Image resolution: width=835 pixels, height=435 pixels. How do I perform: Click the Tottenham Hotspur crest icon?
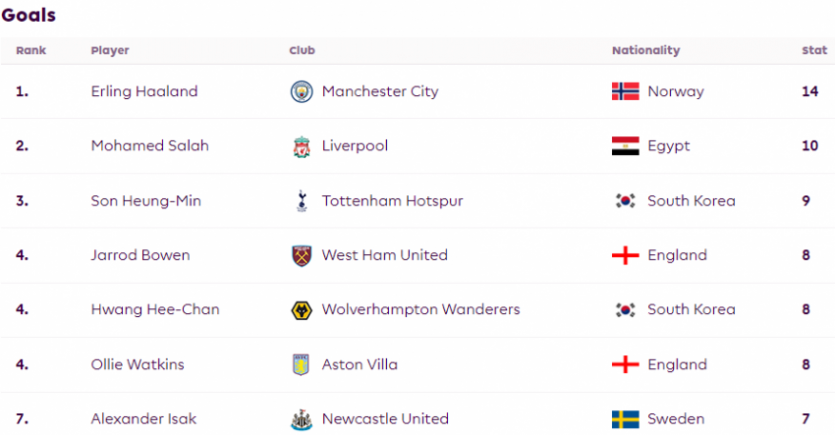pyautogui.click(x=301, y=201)
